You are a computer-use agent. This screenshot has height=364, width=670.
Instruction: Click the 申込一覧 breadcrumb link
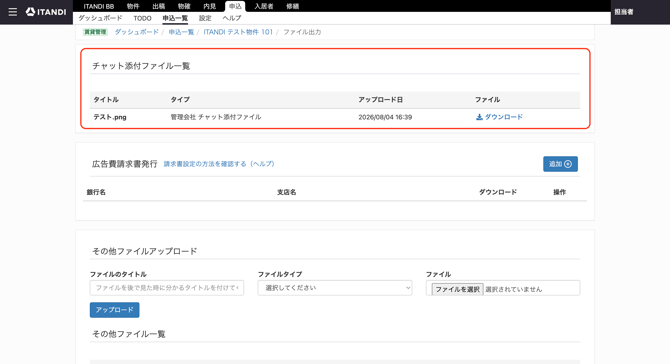point(181,32)
